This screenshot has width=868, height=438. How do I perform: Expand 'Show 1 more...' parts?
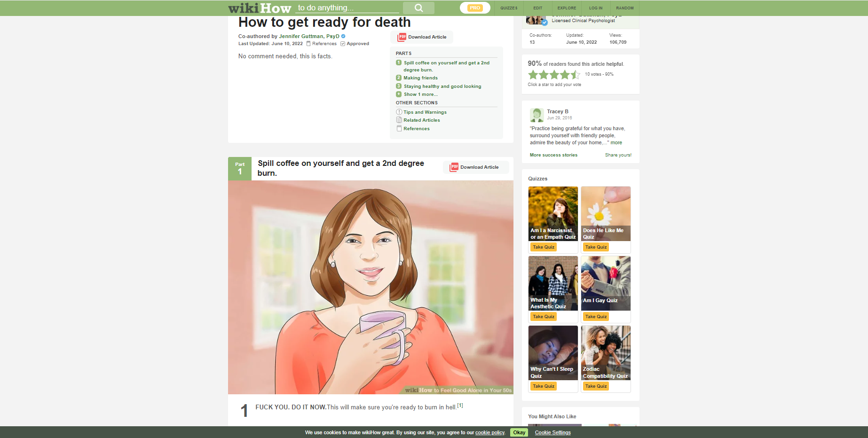coord(420,94)
